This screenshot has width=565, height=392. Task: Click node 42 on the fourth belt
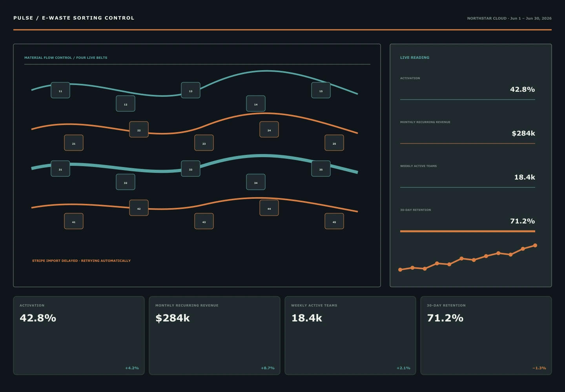click(139, 208)
